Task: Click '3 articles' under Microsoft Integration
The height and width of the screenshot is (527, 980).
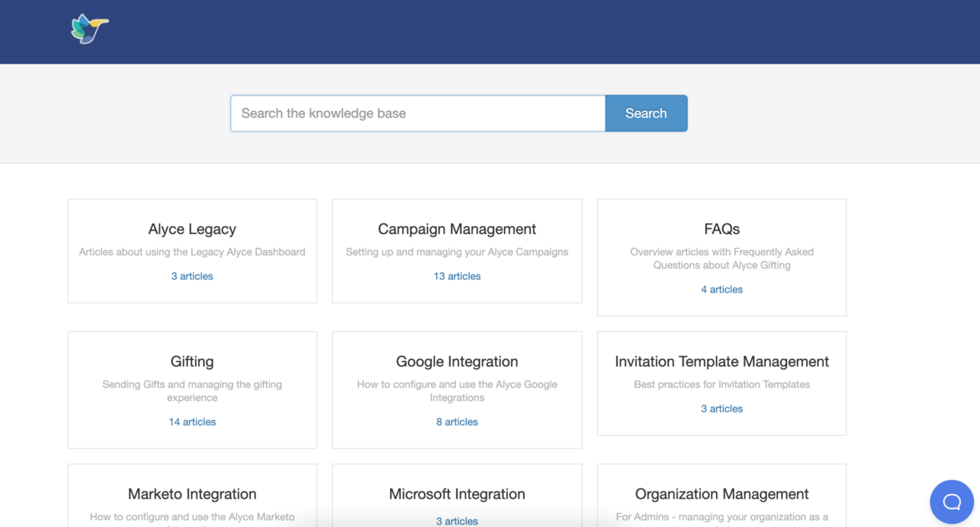Action: click(x=457, y=521)
